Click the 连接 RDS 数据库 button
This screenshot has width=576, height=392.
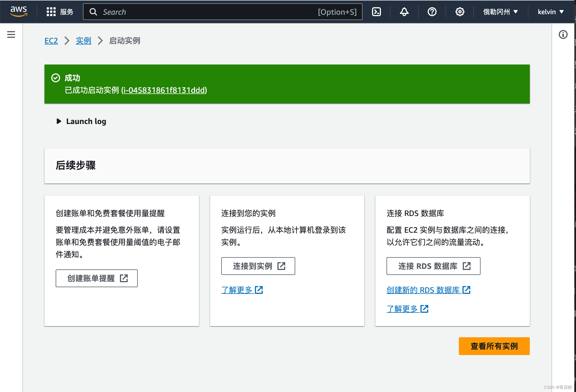point(434,266)
